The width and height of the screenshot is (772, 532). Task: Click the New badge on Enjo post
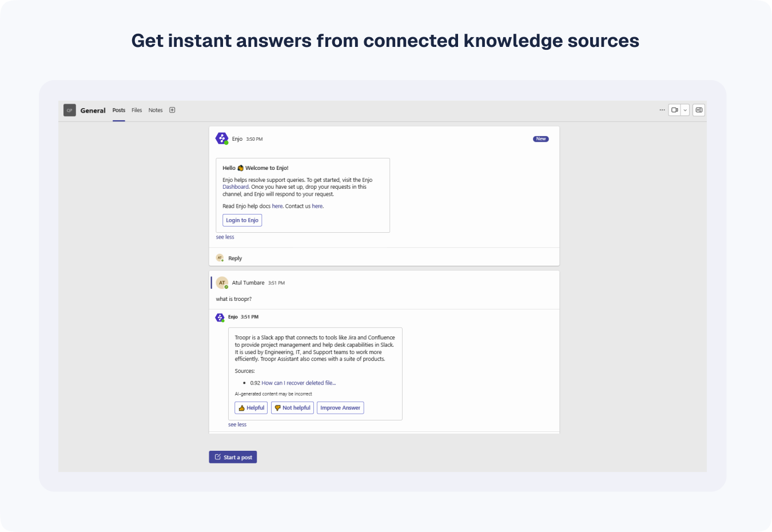click(541, 139)
